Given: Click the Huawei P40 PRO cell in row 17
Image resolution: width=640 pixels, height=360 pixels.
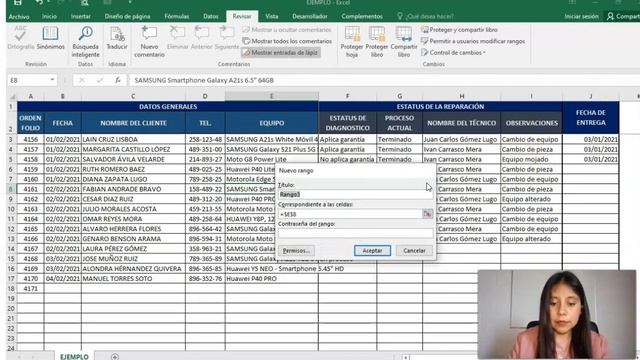Looking at the screenshot, I should coord(271,278).
